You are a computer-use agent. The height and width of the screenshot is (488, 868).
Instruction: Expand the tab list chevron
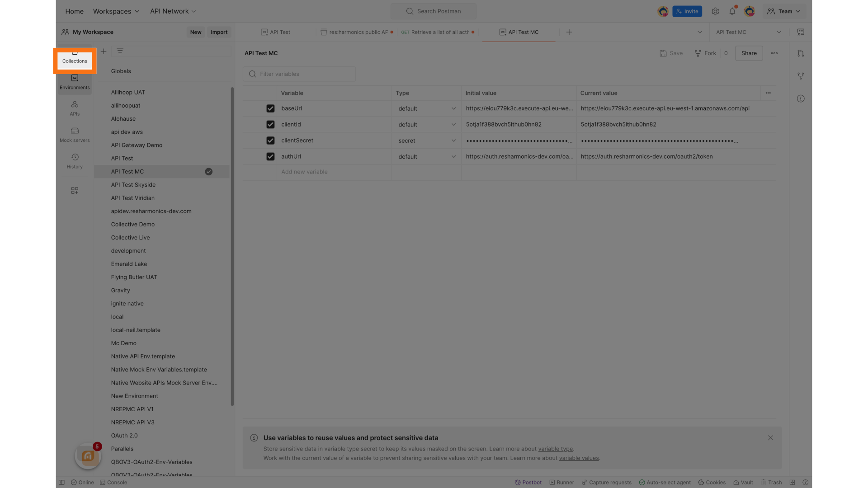coord(700,32)
